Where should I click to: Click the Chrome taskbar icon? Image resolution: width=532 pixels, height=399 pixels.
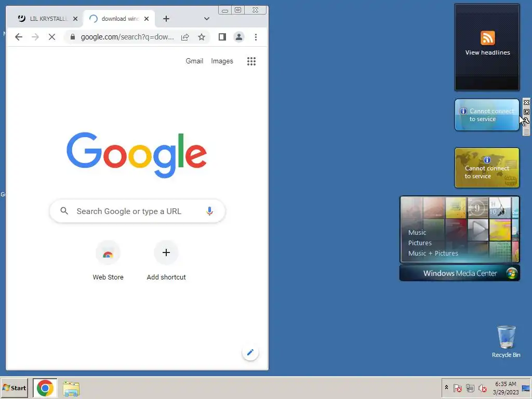45,388
